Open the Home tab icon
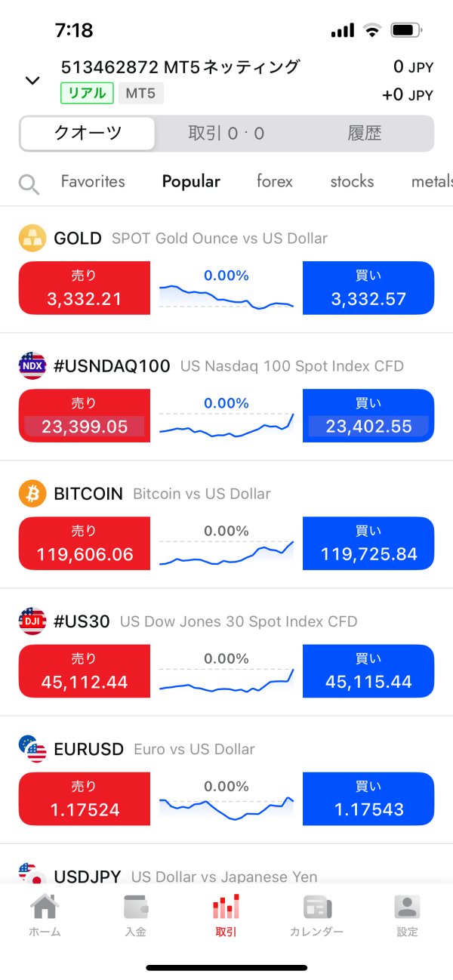Viewport: 453px width, 980px height. coord(45,907)
